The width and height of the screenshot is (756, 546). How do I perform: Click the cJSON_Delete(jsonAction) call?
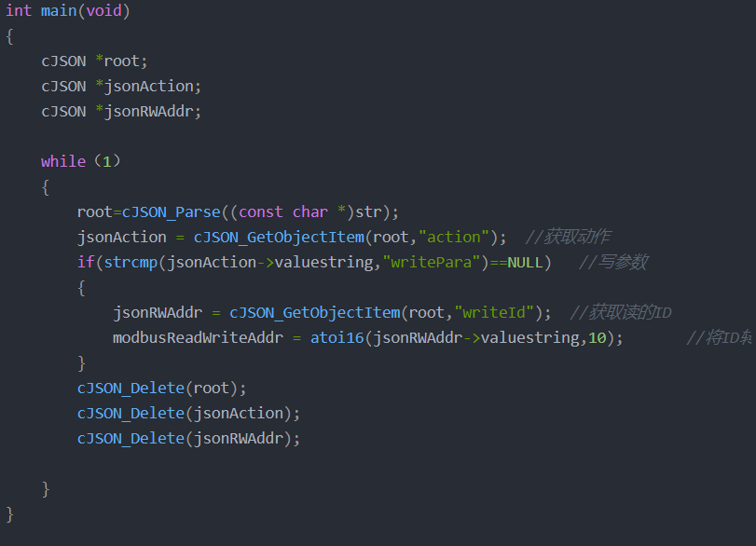point(188,413)
